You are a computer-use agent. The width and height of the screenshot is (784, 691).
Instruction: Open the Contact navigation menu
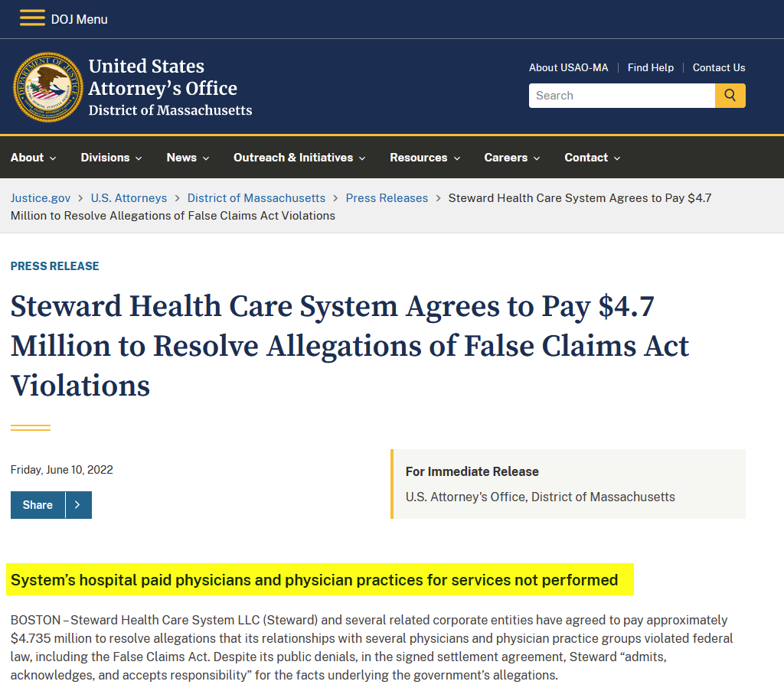coord(592,158)
